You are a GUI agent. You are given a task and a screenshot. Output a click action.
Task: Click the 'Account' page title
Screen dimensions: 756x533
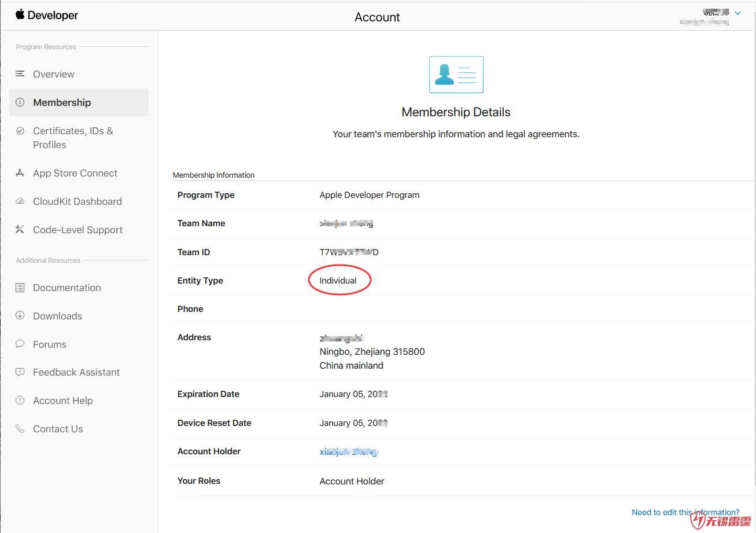pos(378,17)
